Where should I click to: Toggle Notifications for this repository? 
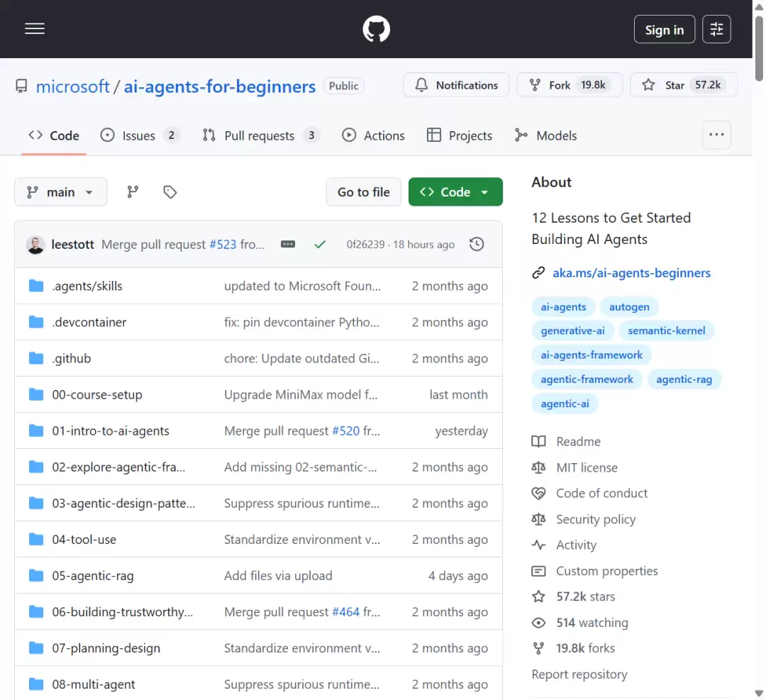coord(456,85)
